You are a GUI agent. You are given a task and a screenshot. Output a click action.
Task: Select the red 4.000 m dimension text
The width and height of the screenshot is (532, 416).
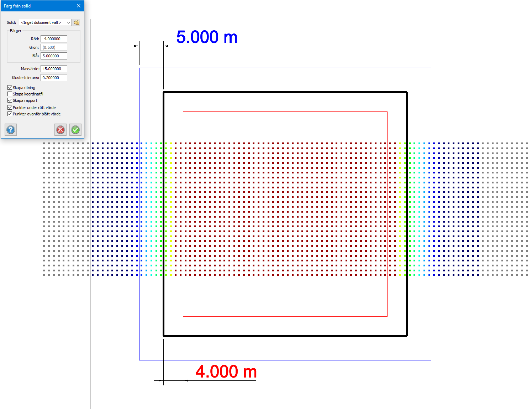[x=226, y=371]
